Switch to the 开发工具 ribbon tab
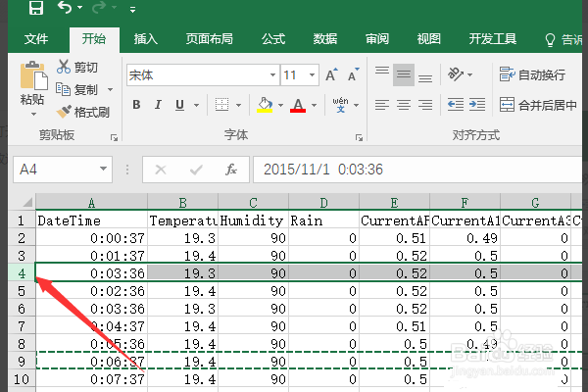Image resolution: width=588 pixels, height=392 pixels. pyautogui.click(x=492, y=38)
